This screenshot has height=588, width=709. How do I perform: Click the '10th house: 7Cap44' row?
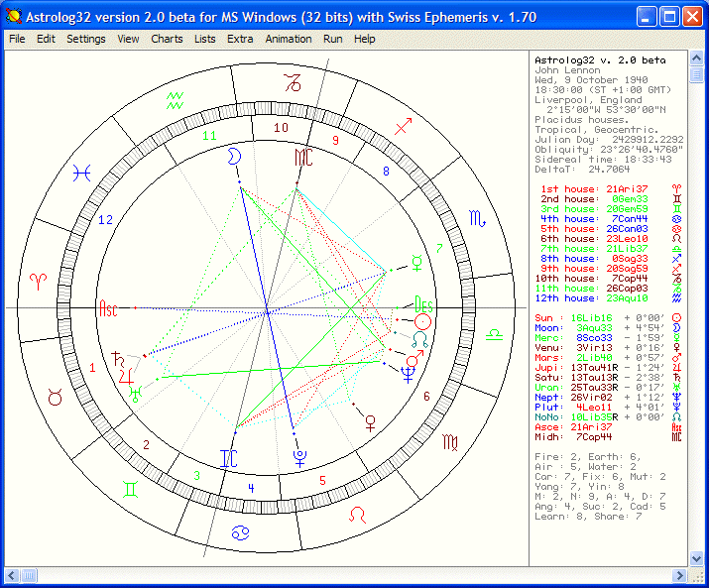point(609,279)
